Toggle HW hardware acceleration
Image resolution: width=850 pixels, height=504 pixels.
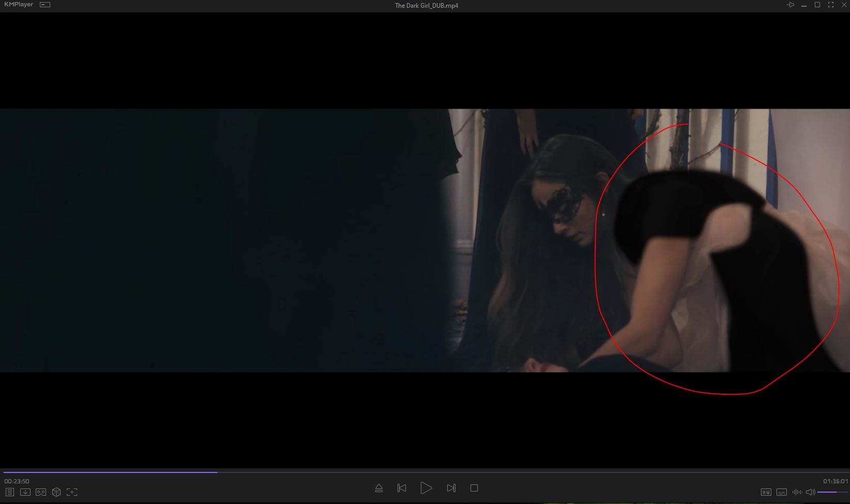(766, 492)
